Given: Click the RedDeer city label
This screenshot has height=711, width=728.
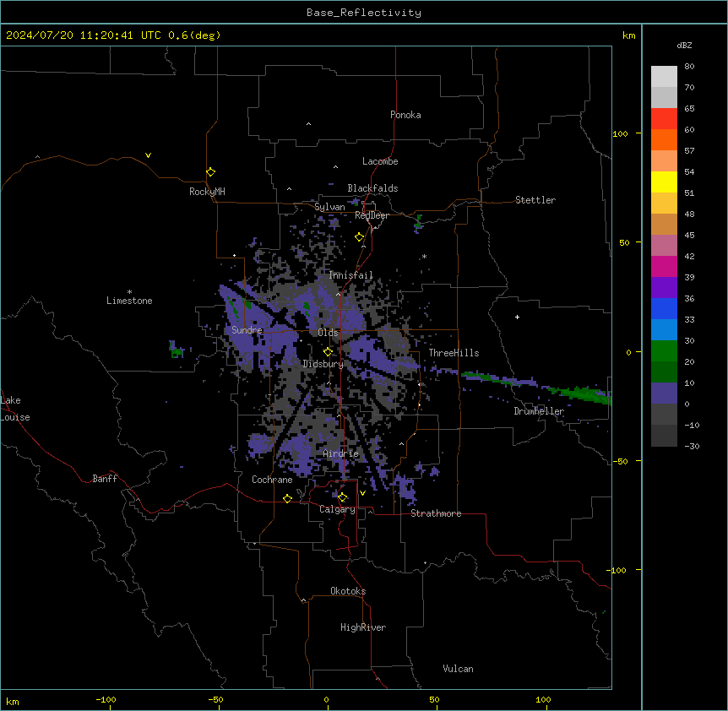Looking at the screenshot, I should 372,215.
